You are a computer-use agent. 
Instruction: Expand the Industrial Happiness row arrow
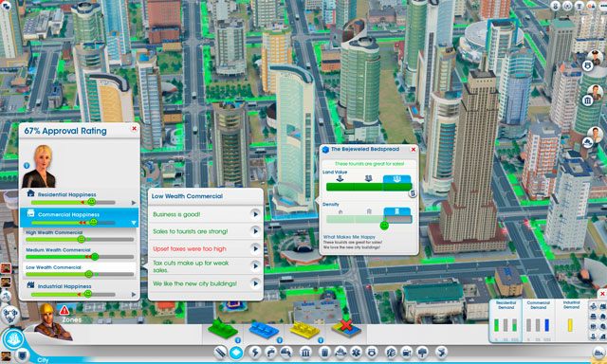[134, 295]
